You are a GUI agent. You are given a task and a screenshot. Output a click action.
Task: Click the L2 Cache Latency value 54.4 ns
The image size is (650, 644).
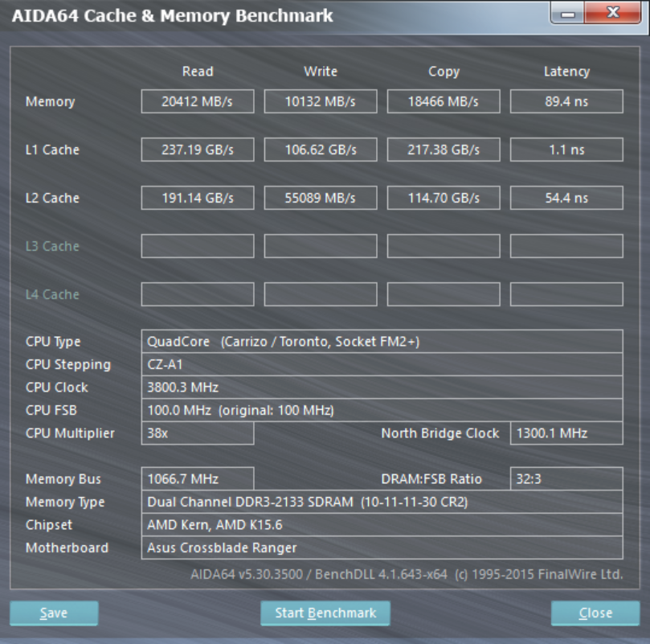coord(566,198)
